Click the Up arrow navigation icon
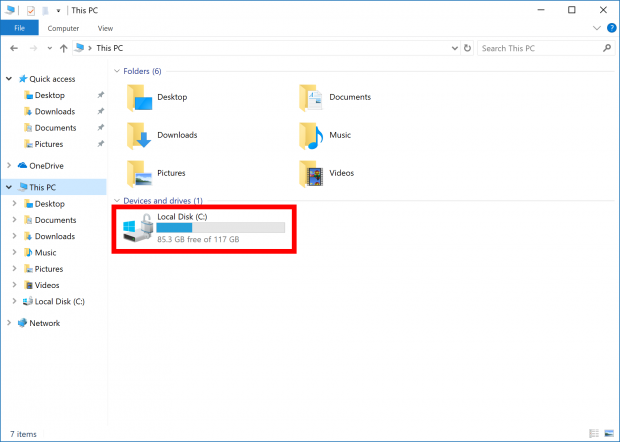 (64, 48)
